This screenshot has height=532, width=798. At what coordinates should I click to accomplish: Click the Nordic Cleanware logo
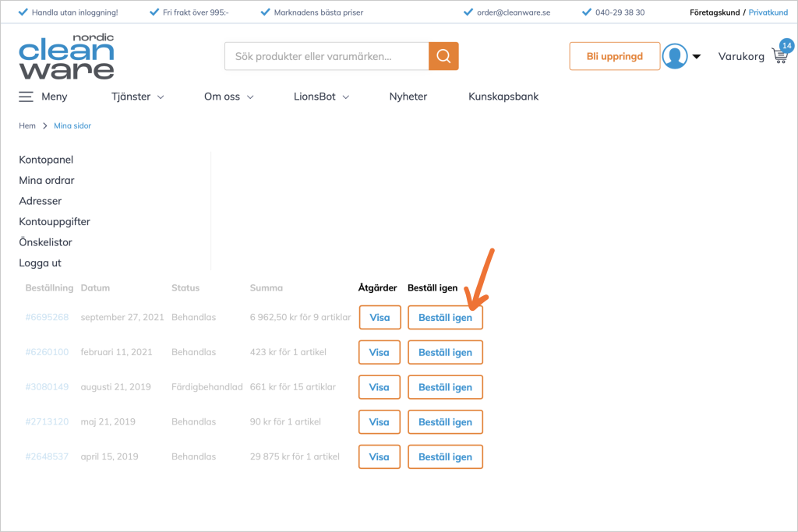66,56
